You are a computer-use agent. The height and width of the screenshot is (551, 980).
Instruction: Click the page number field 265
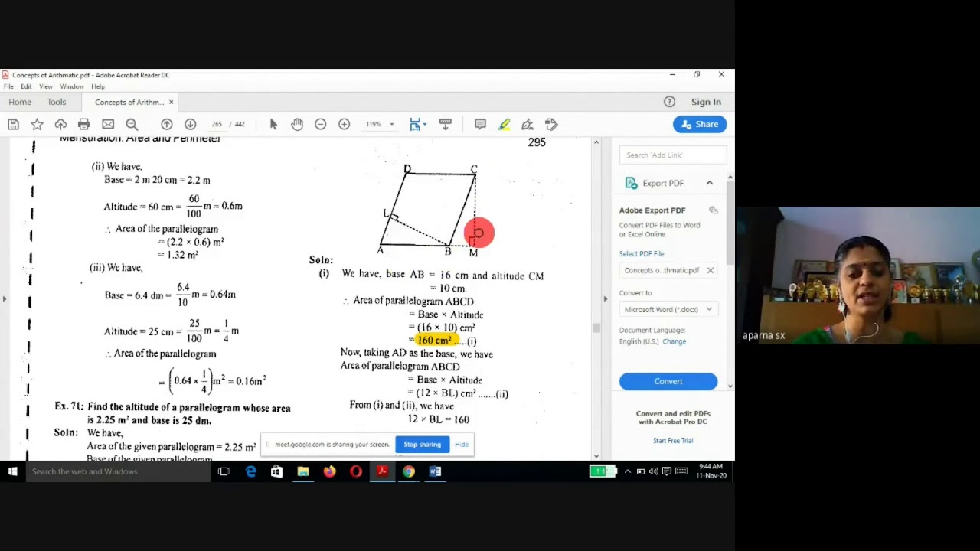pyautogui.click(x=217, y=124)
